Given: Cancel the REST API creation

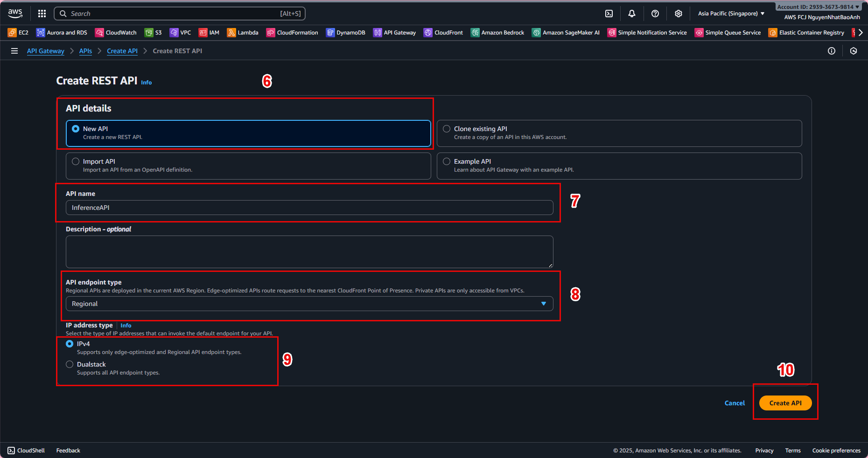Looking at the screenshot, I should pos(735,403).
